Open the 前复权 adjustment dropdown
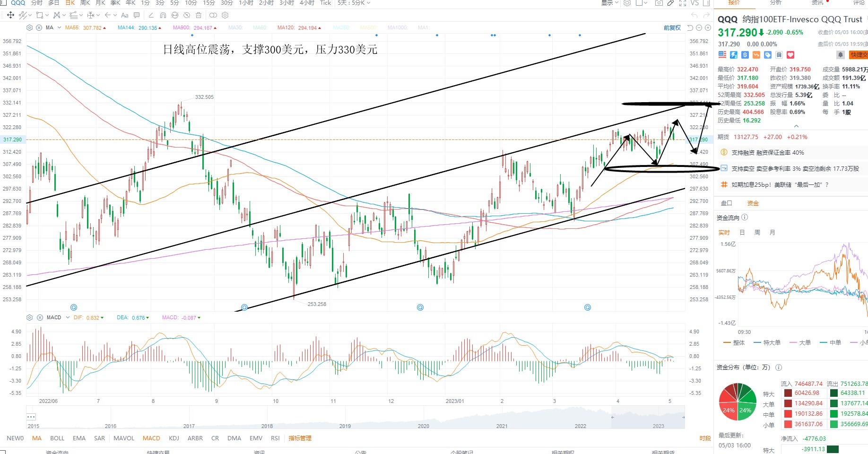 pyautogui.click(x=672, y=28)
